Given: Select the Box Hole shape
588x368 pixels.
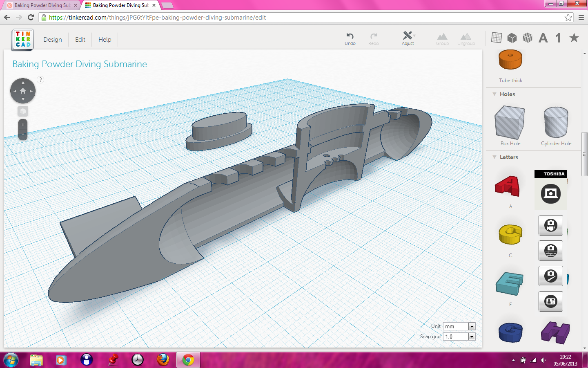Looking at the screenshot, I should [510, 123].
